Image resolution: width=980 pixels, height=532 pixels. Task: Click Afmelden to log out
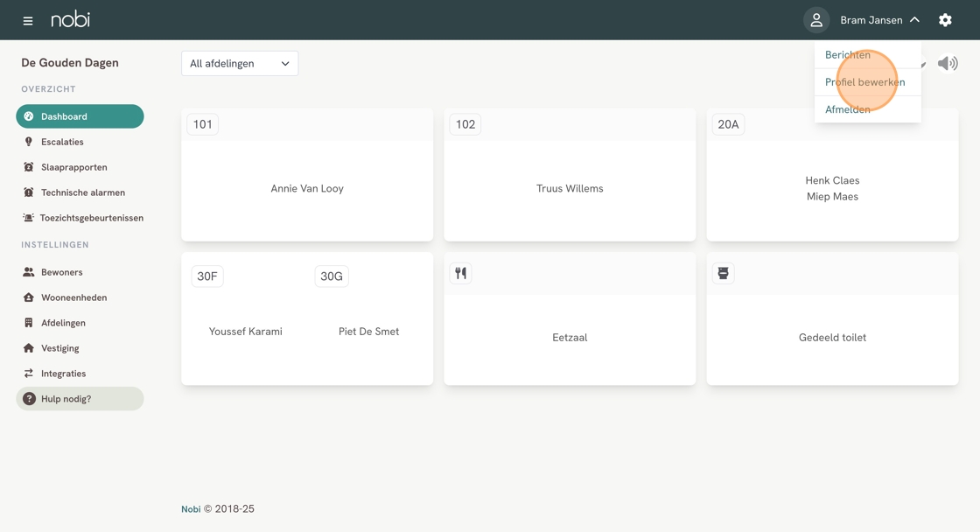[x=848, y=109]
